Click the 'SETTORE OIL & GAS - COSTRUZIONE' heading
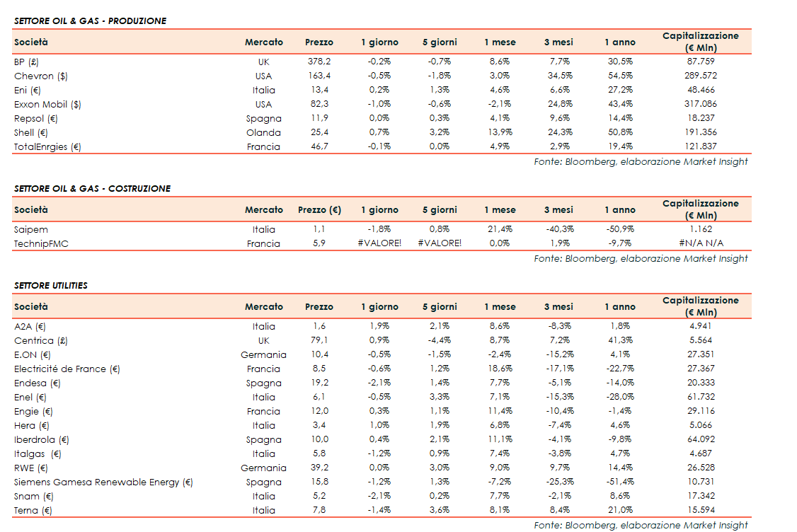 point(93,189)
